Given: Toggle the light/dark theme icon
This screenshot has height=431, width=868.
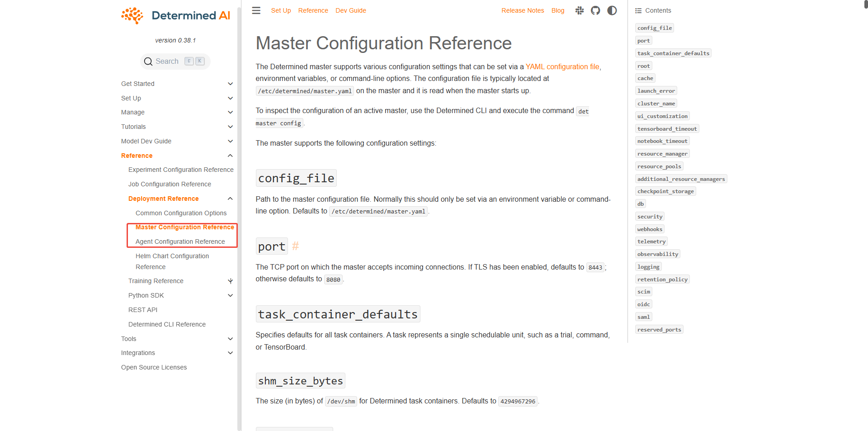Looking at the screenshot, I should [612, 10].
